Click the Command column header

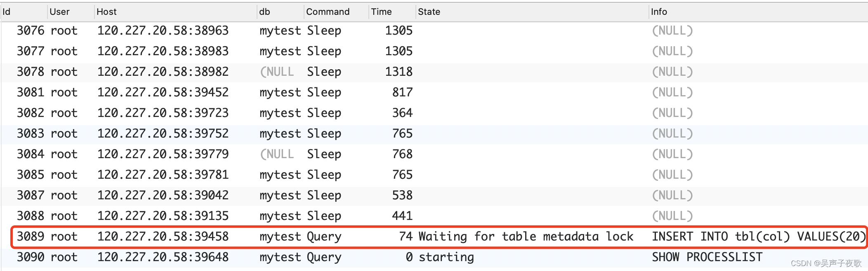coord(336,12)
